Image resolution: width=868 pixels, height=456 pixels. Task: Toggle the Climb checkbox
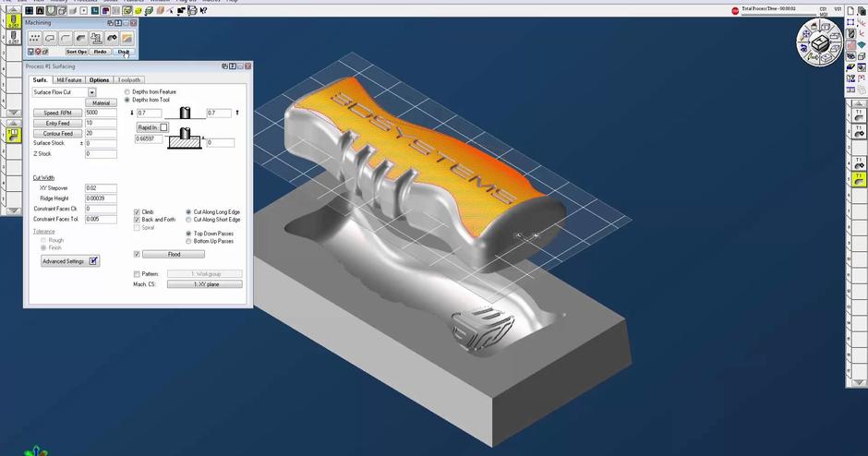137,212
